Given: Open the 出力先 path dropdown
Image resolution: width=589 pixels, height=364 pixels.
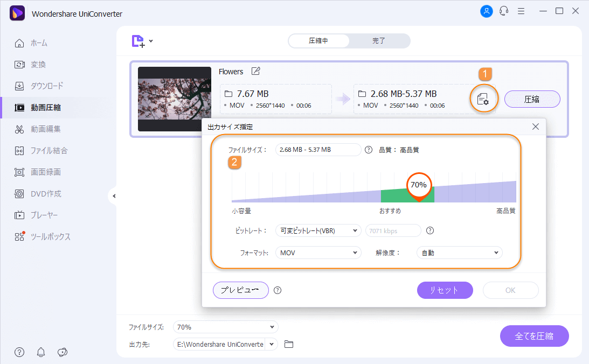Looking at the screenshot, I should tap(271, 344).
